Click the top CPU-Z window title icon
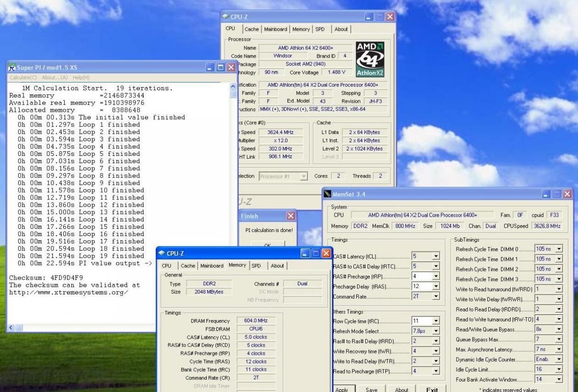578x392 pixels. [226, 17]
